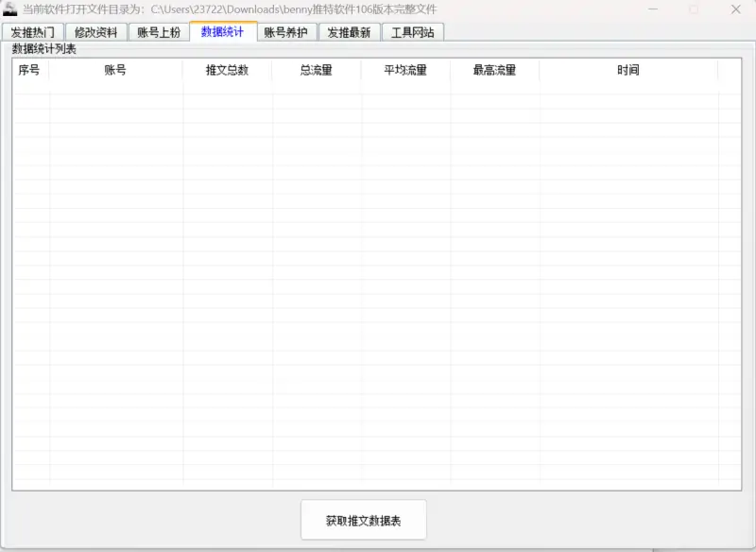Image resolution: width=756 pixels, height=552 pixels.
Task: Sort by the 平均流量 column header
Action: pos(405,70)
